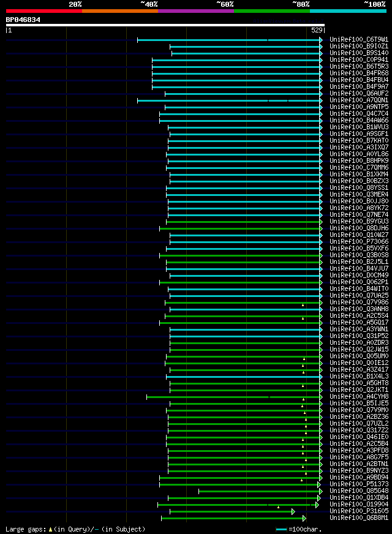The image size is (392, 534).
Task: Select the query name BP046834
Action: (23, 20)
